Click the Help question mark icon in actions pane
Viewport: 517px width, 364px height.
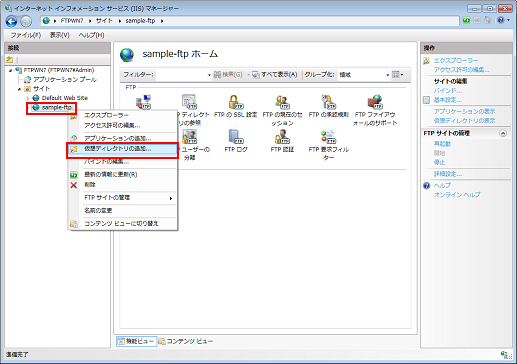coord(427,185)
